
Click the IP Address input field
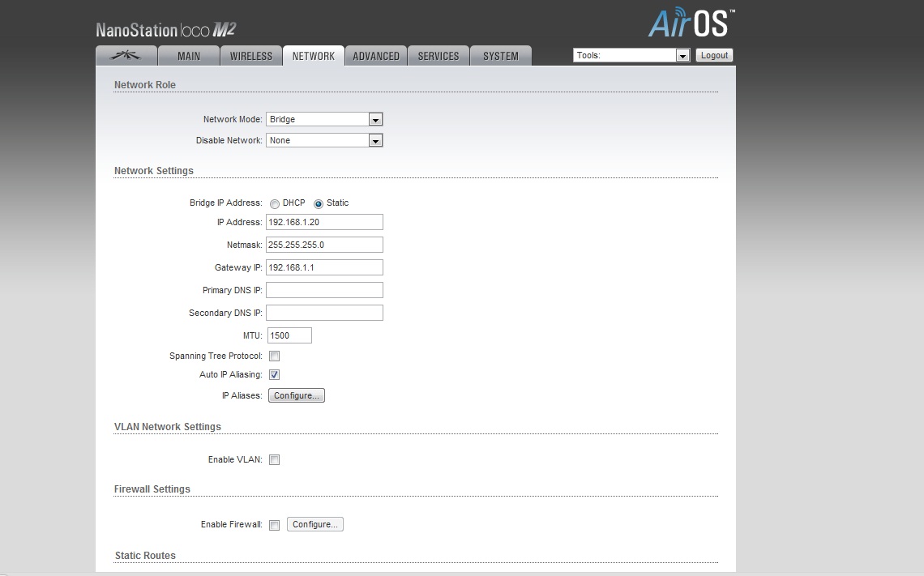325,222
